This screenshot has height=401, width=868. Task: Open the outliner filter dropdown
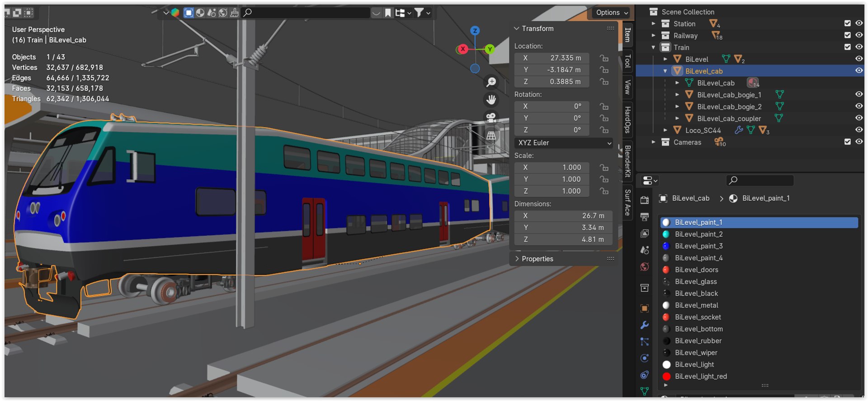tap(422, 13)
